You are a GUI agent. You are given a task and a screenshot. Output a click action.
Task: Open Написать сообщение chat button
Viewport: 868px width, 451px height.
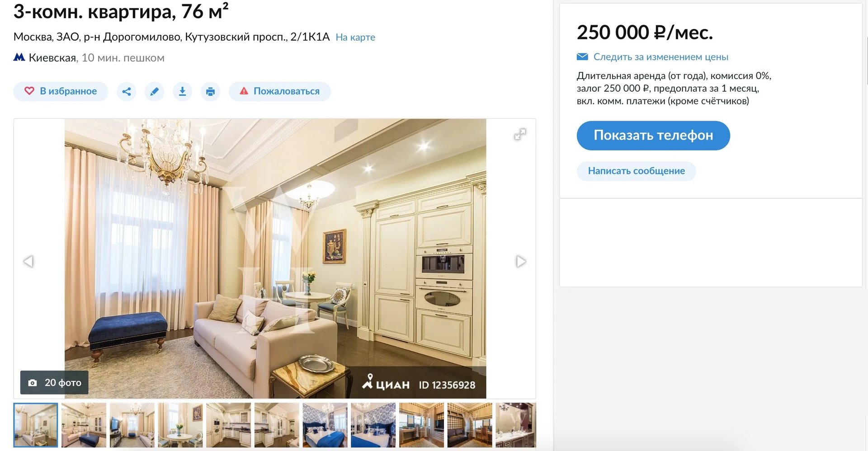pyautogui.click(x=636, y=171)
